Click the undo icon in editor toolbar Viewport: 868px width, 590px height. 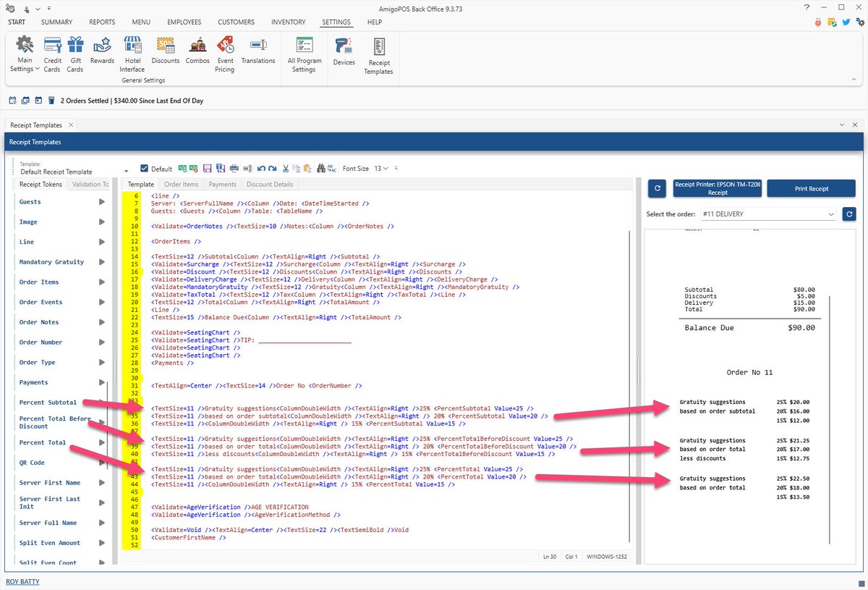click(x=261, y=169)
